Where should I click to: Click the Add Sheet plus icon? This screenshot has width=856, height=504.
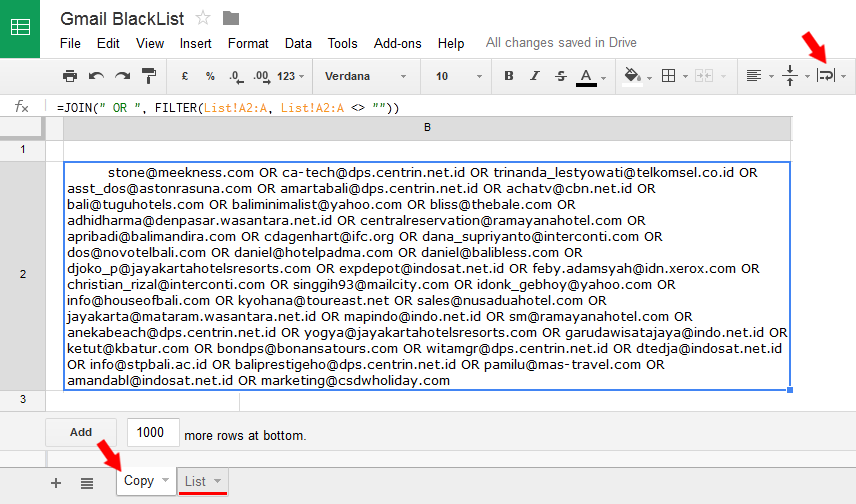click(x=56, y=483)
